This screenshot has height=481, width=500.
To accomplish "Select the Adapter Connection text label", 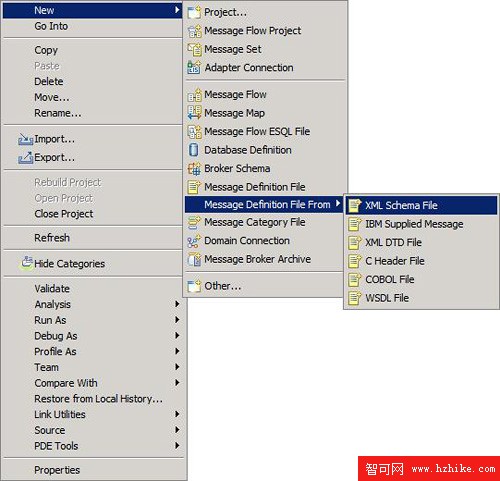I will tap(249, 68).
